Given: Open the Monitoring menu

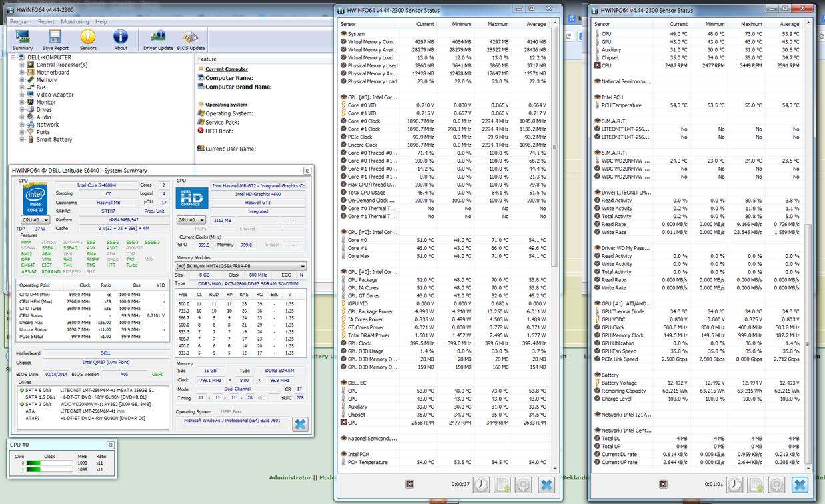Looking at the screenshot, I should [x=75, y=22].
